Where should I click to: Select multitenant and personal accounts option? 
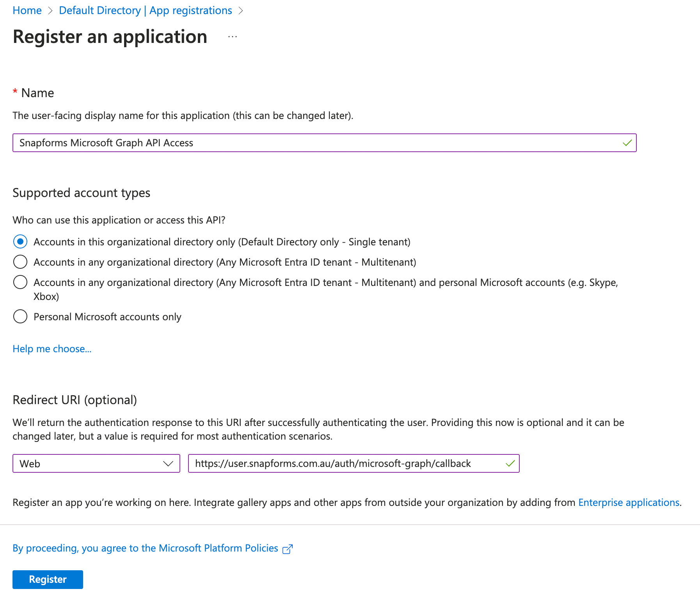[20, 282]
